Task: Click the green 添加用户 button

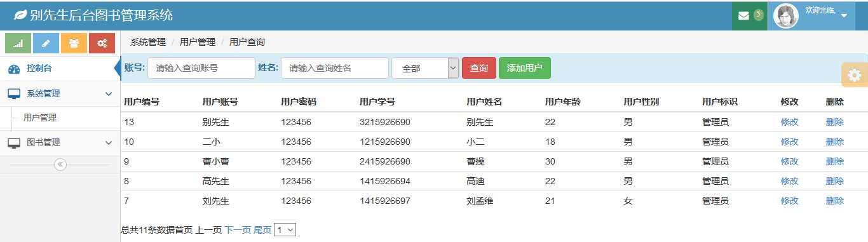Action: 525,68
